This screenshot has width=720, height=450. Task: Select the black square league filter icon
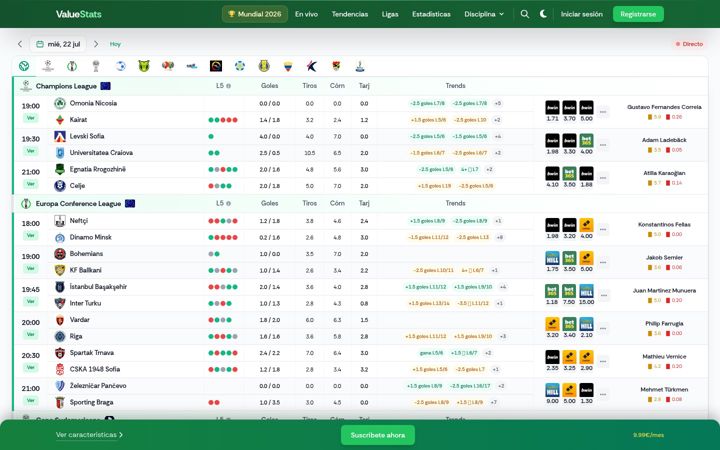[x=216, y=66]
